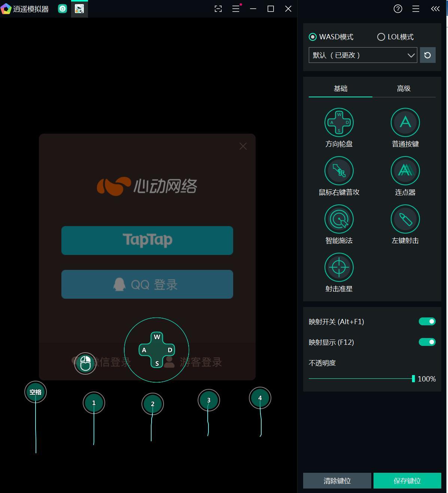Open the side panel hamburger menu
Screen dimensions: 448x493
pyautogui.click(x=415, y=9)
